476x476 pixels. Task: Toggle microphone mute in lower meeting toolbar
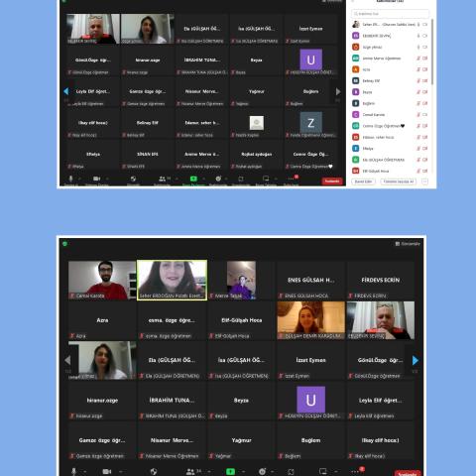(x=73, y=471)
